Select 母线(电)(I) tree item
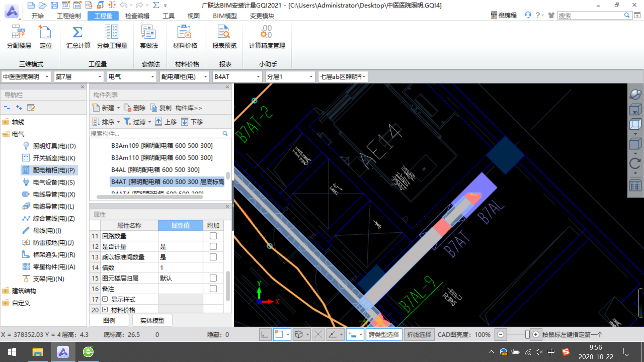The height and width of the screenshot is (362, 644). point(47,231)
